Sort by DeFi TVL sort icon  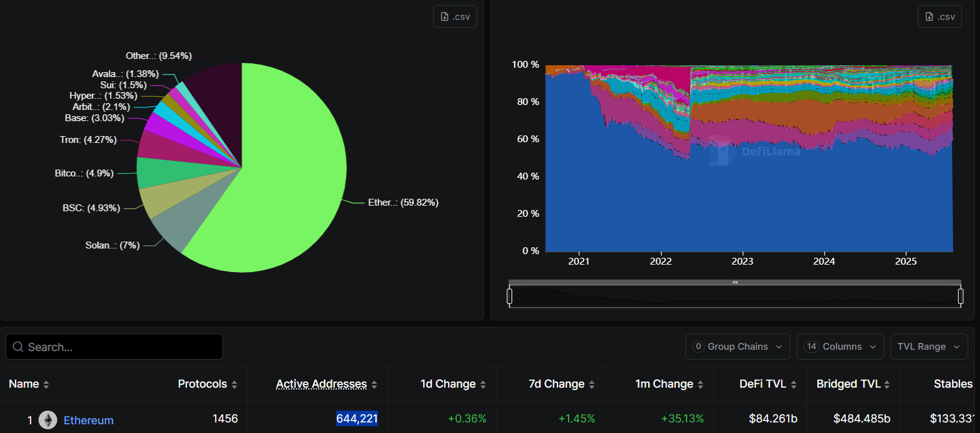click(794, 385)
